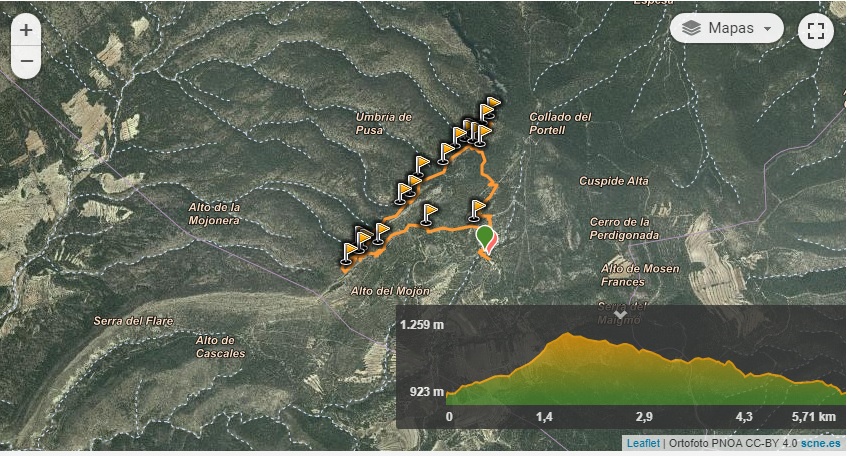Zoom in with the plus button

click(x=26, y=30)
